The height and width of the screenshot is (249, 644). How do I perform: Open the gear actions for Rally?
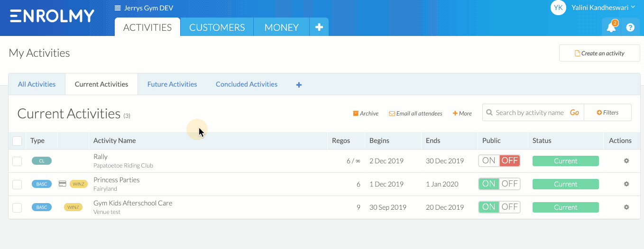[x=626, y=161]
